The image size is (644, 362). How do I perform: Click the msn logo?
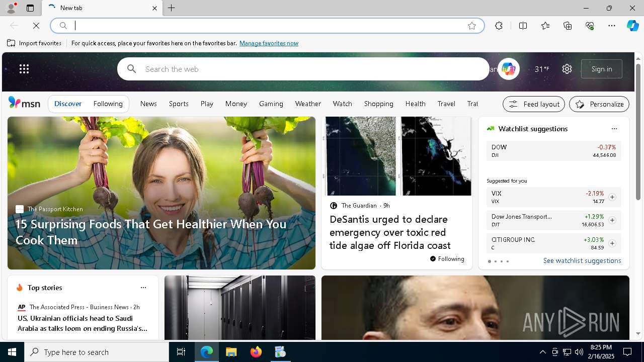pyautogui.click(x=24, y=103)
